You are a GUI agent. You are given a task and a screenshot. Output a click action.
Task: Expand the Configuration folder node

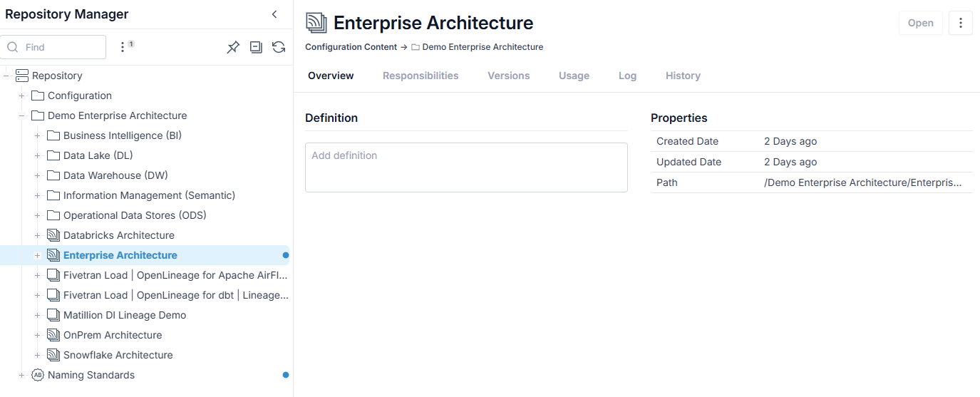click(x=22, y=96)
